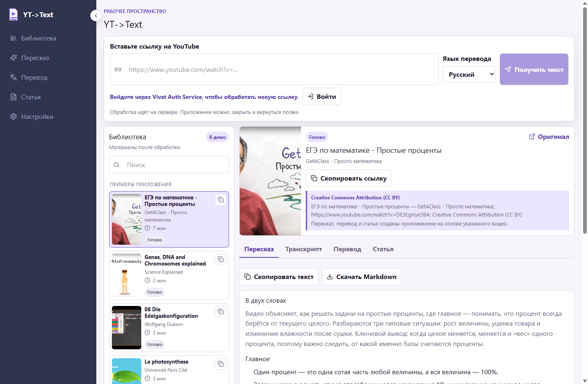Click the Creative Commons Attribution (CC BY) heading
This screenshot has width=588, height=384.
(x=355, y=198)
